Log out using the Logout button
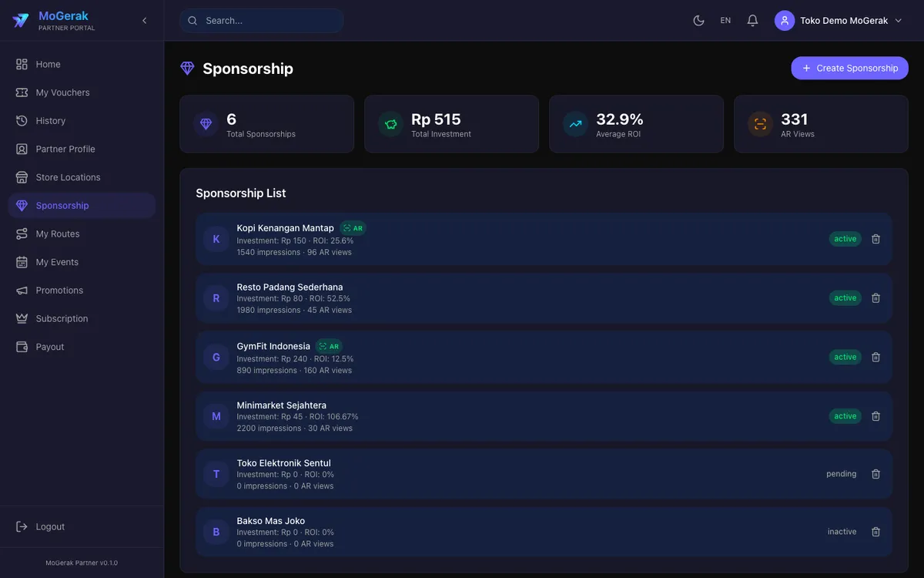Screen dimensions: 924x578 pyautogui.click(x=82, y=526)
